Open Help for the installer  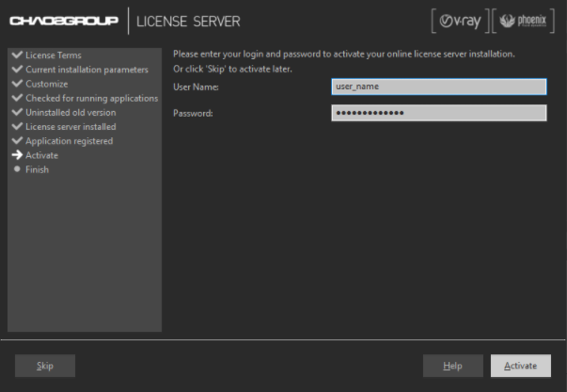[x=452, y=366]
